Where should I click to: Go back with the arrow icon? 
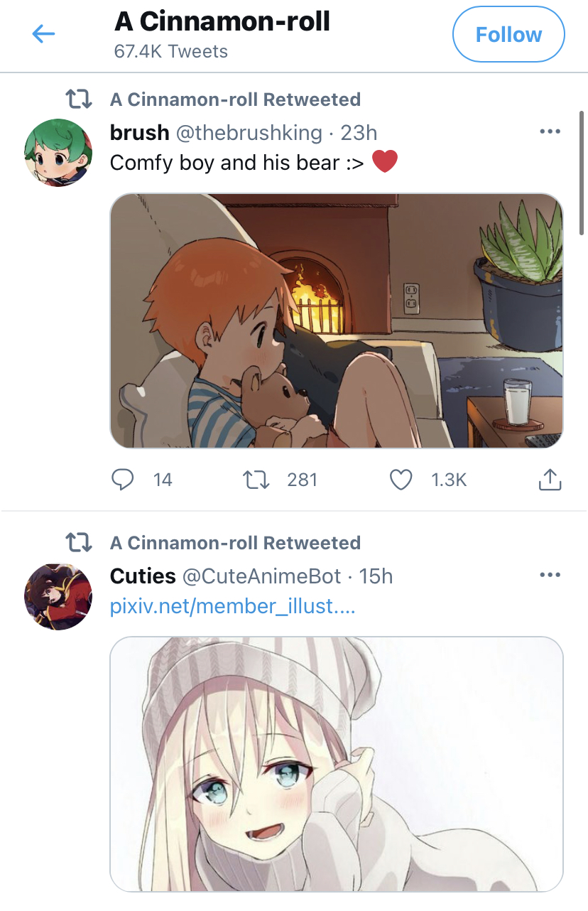pos(43,33)
